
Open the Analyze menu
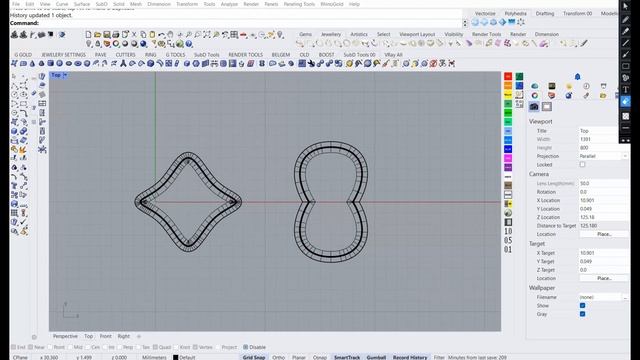229,4
